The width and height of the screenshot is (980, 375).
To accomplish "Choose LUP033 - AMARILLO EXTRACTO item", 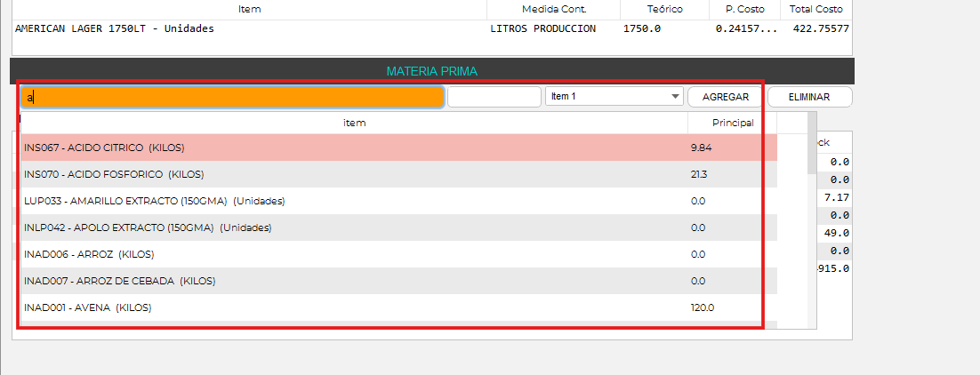I will [x=356, y=201].
